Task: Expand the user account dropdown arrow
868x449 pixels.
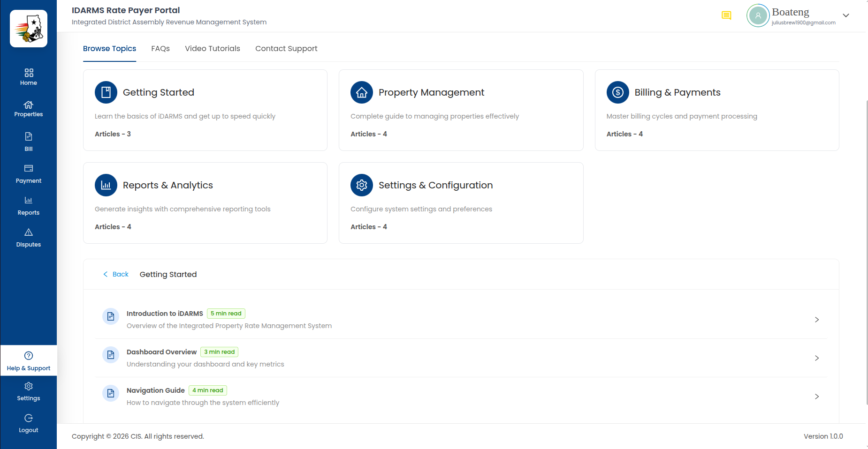Action: [846, 15]
